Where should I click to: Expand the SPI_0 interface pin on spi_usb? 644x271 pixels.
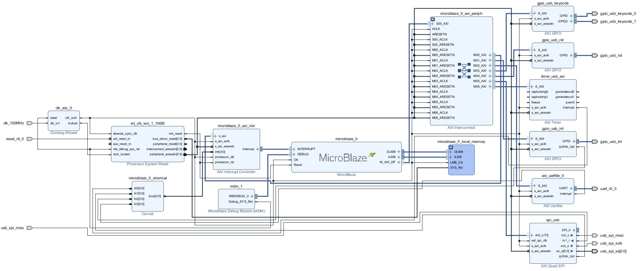point(574,230)
